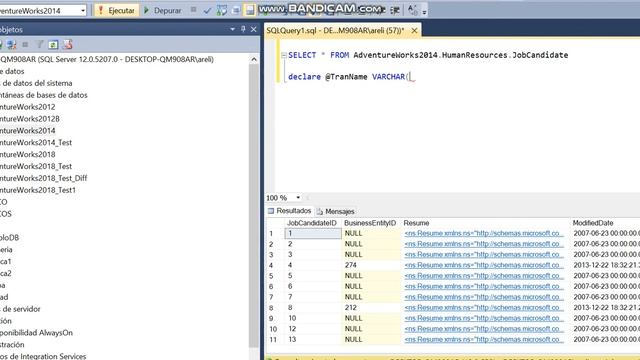Select the server node QM908AR (SQL Server 12.0.5207.0)
This screenshot has width=640, height=360.
pos(107,59)
